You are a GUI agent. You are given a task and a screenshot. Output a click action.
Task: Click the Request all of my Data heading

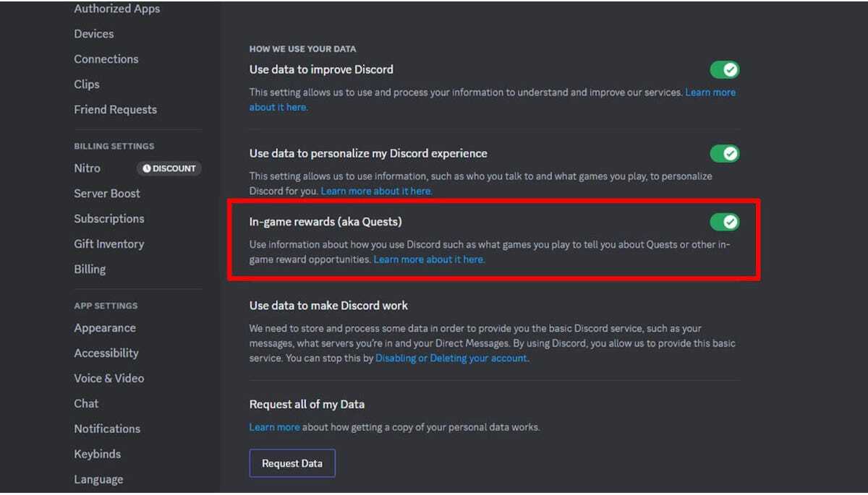point(307,405)
